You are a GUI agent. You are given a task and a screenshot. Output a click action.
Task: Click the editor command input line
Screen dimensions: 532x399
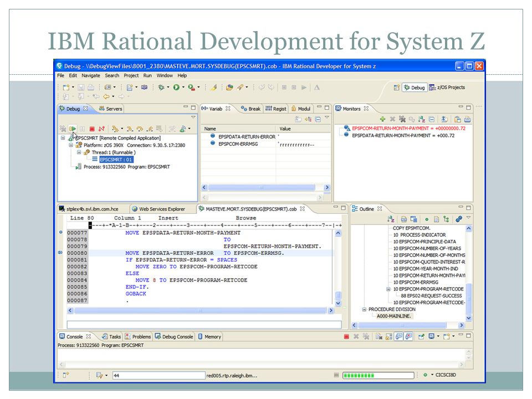pos(204,324)
